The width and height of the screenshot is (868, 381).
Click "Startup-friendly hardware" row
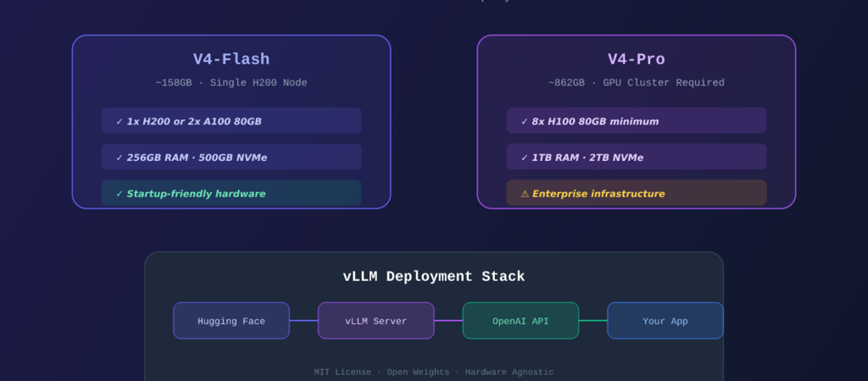point(231,193)
